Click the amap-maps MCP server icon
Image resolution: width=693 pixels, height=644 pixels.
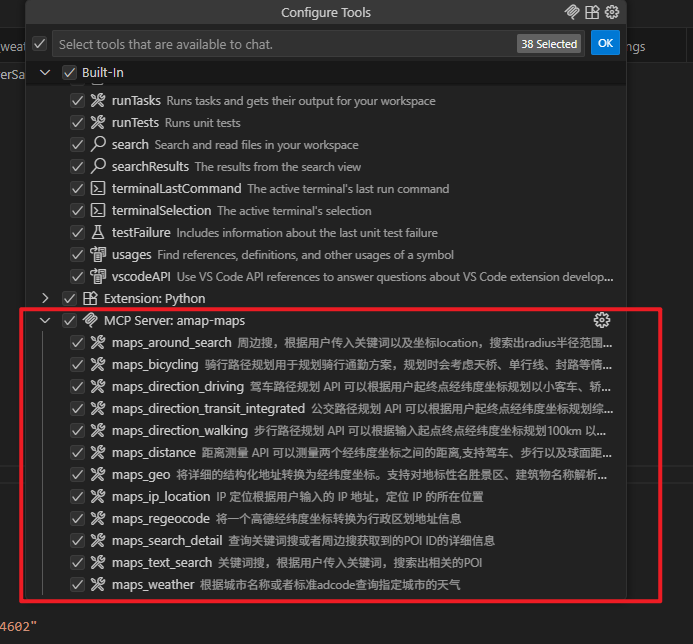[90, 320]
